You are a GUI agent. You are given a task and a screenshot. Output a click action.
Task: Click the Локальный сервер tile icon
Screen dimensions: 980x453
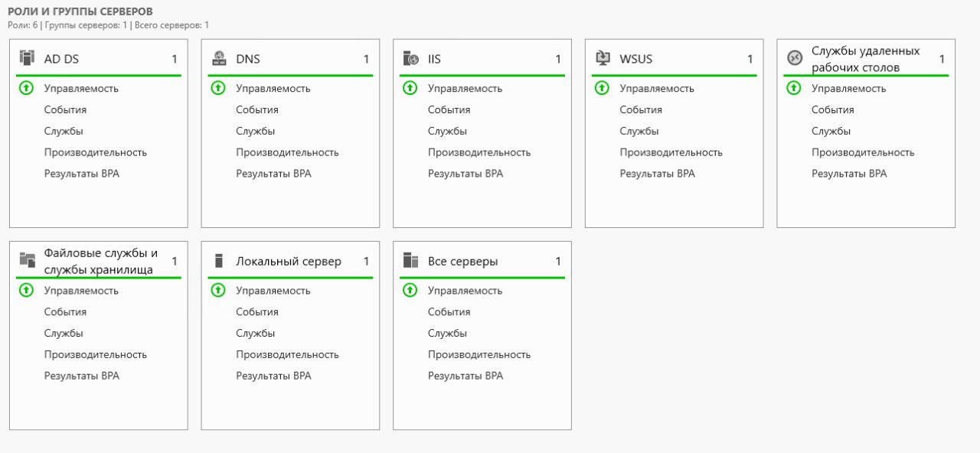pos(219,260)
